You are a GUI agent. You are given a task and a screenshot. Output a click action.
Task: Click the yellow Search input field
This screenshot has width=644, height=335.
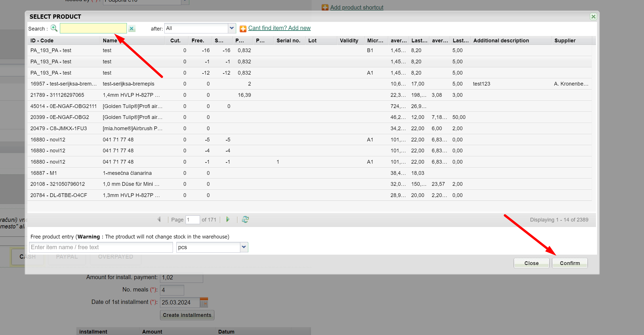[93, 28]
